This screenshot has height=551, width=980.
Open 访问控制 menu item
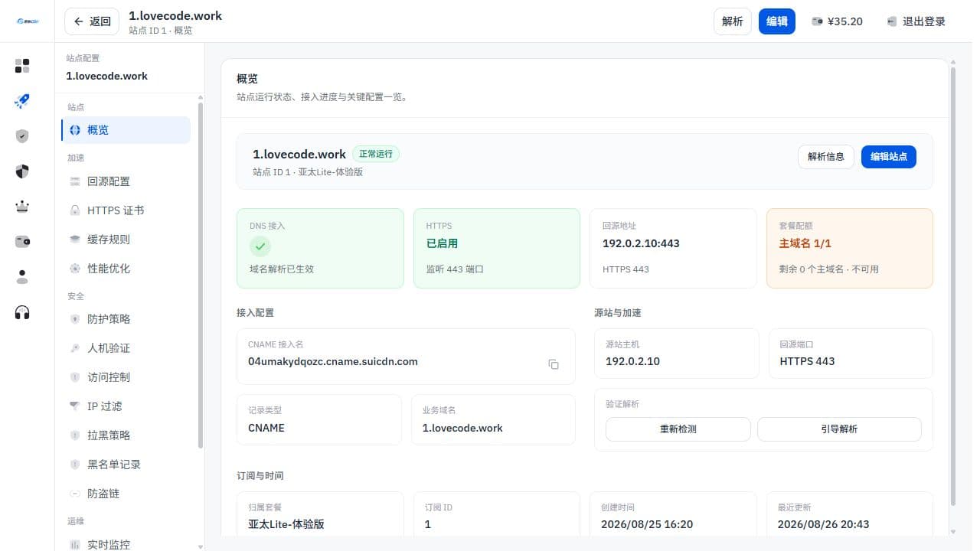pyautogui.click(x=126, y=377)
